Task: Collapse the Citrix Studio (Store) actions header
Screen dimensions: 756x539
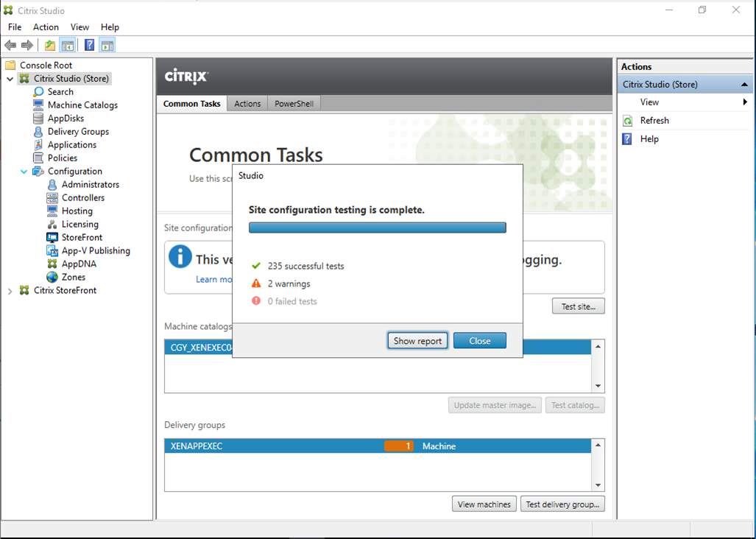Action: pyautogui.click(x=744, y=85)
